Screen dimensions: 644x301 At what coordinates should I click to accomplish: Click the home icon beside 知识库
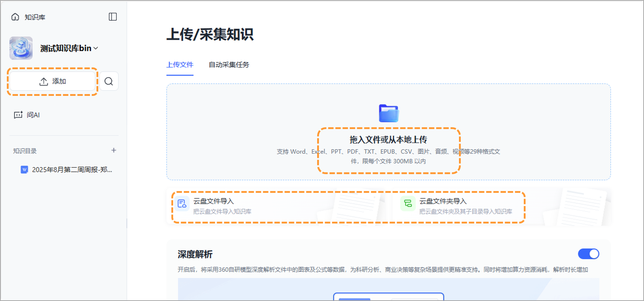(15, 17)
